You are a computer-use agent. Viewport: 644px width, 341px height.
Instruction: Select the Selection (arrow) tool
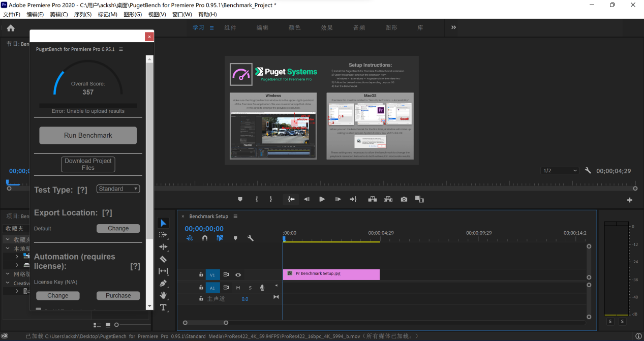click(163, 223)
